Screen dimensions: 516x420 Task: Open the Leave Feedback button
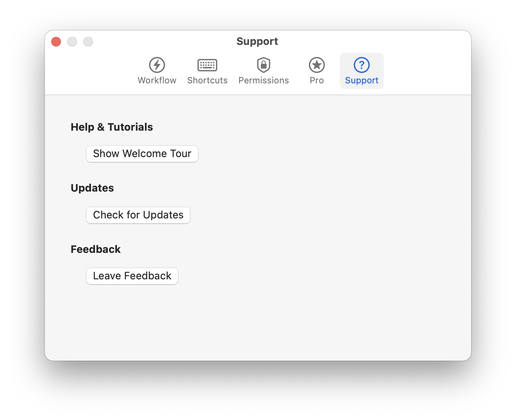pos(132,276)
